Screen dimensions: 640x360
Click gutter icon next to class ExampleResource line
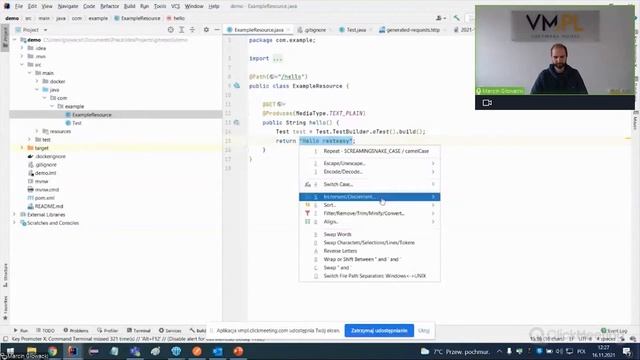237,86
